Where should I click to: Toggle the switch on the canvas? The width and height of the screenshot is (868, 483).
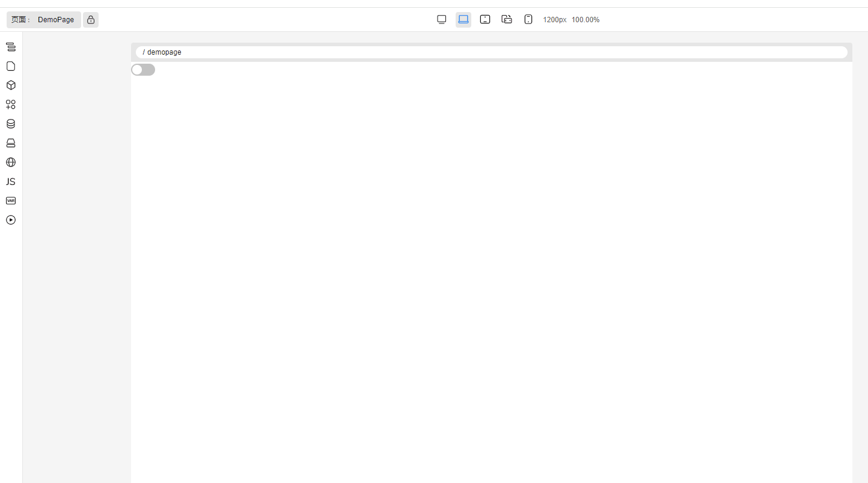pos(143,70)
